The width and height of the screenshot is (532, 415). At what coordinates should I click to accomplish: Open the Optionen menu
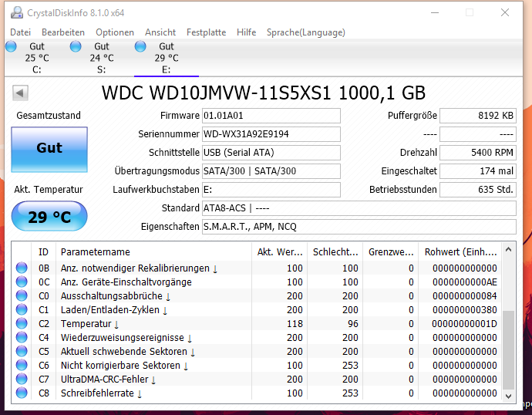(115, 32)
